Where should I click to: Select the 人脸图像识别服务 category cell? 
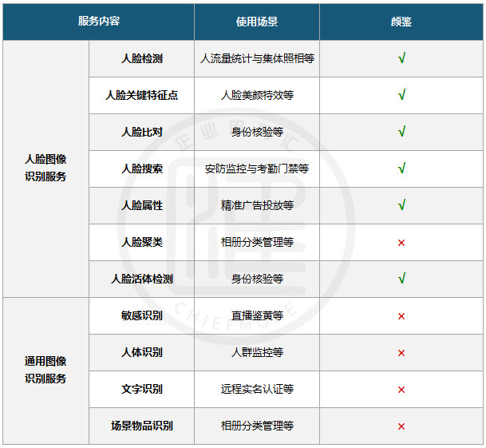pyautogui.click(x=45, y=168)
